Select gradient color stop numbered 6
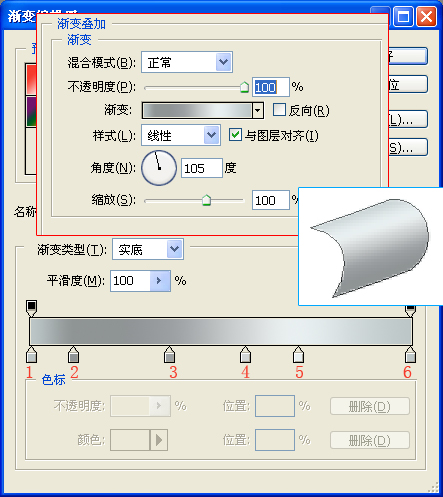 click(410, 355)
